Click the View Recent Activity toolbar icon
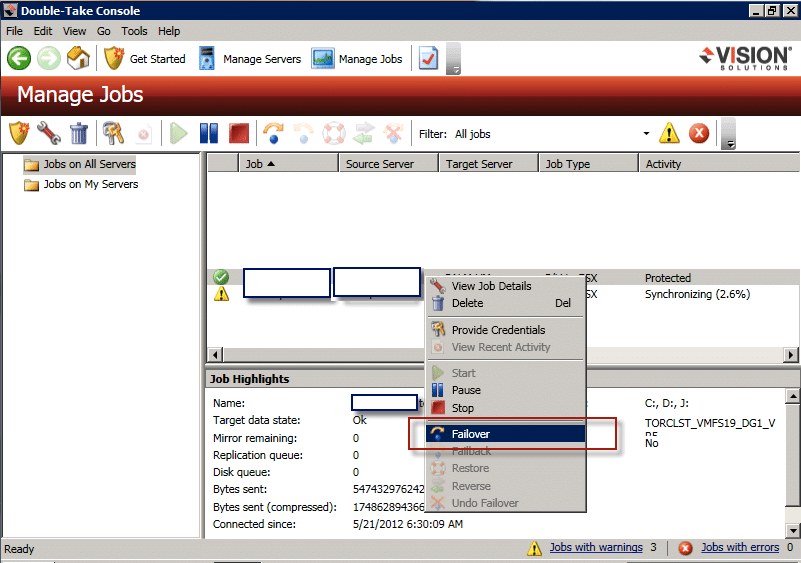This screenshot has height=563, width=801. pyautogui.click(x=144, y=134)
